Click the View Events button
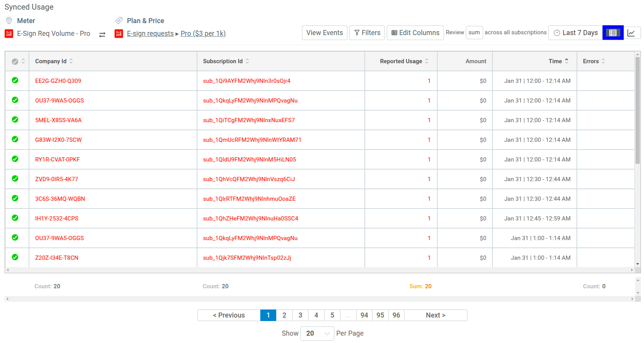Viewport: 644px width, 343px height. (325, 33)
